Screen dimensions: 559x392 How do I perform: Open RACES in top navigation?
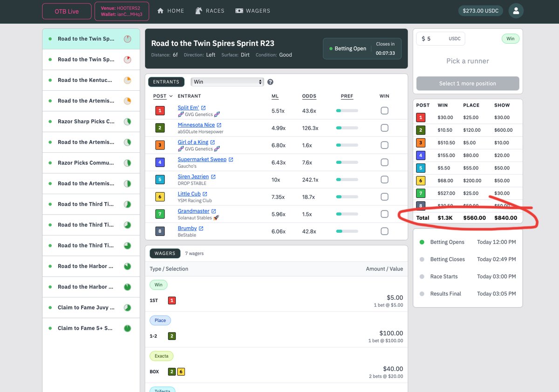pyautogui.click(x=210, y=11)
